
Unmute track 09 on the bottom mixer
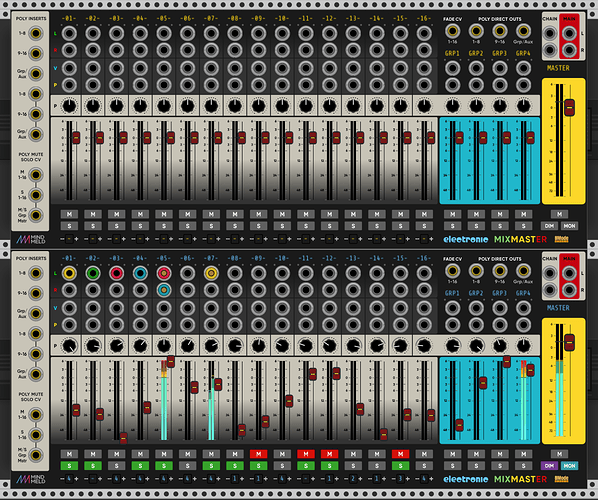tap(259, 454)
